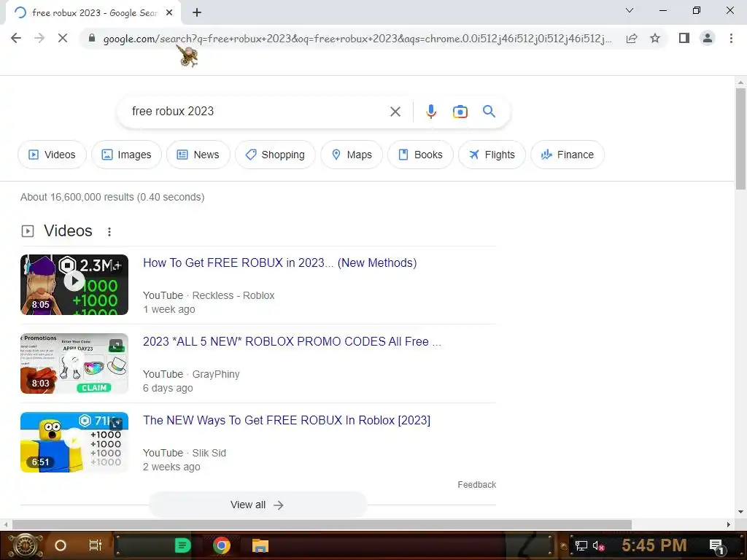Open the Chrome three-dot menu
Viewport: 747px width, 560px height.
click(731, 38)
